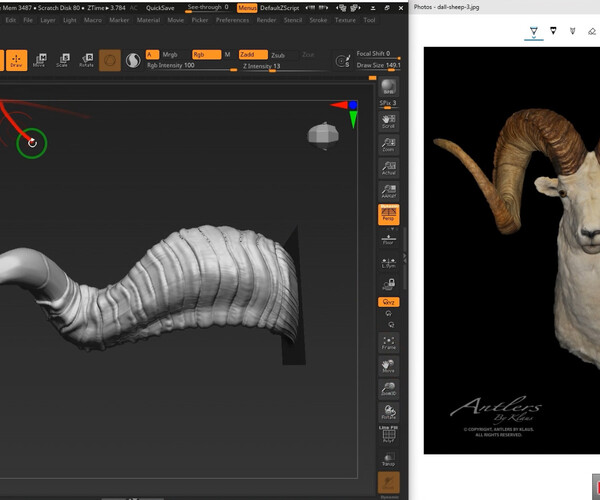Click the Zoom3D icon
Viewport: 600px width, 500px height.
tap(388, 389)
